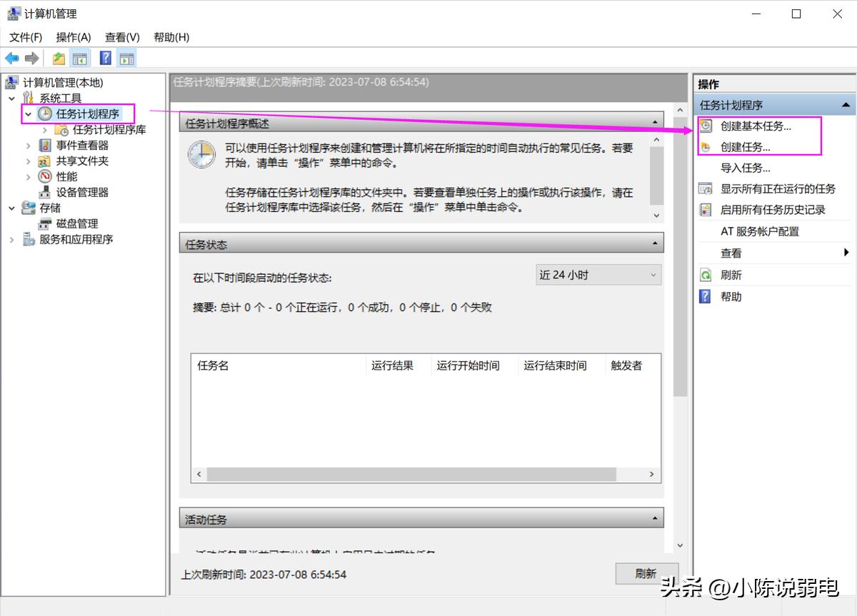This screenshot has height=616, width=857.
Task: Open the 文件(F) menu
Action: tap(24, 36)
